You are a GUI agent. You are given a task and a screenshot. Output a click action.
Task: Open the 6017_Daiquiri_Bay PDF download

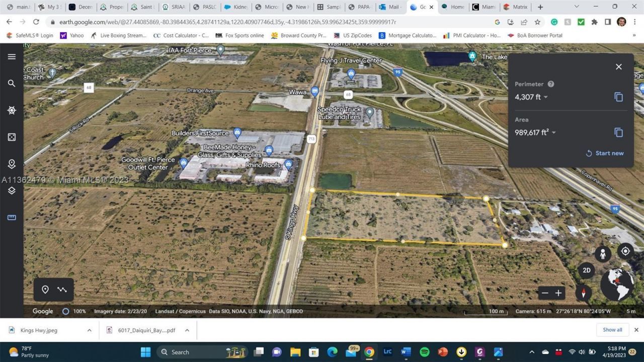[146, 330]
